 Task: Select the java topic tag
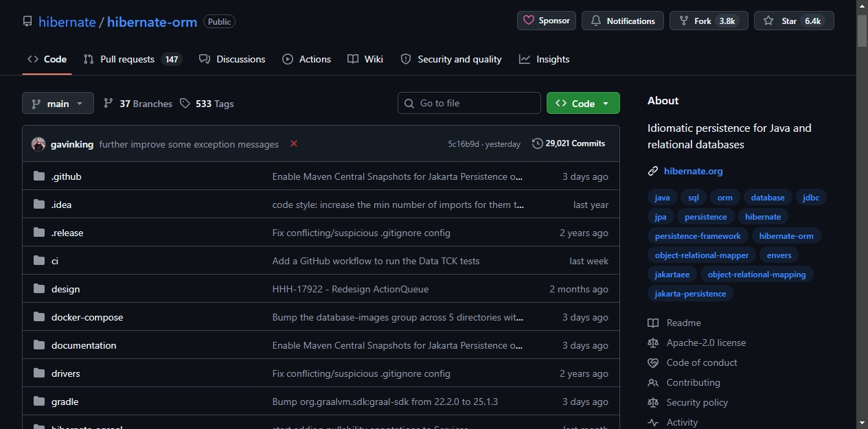tap(662, 198)
